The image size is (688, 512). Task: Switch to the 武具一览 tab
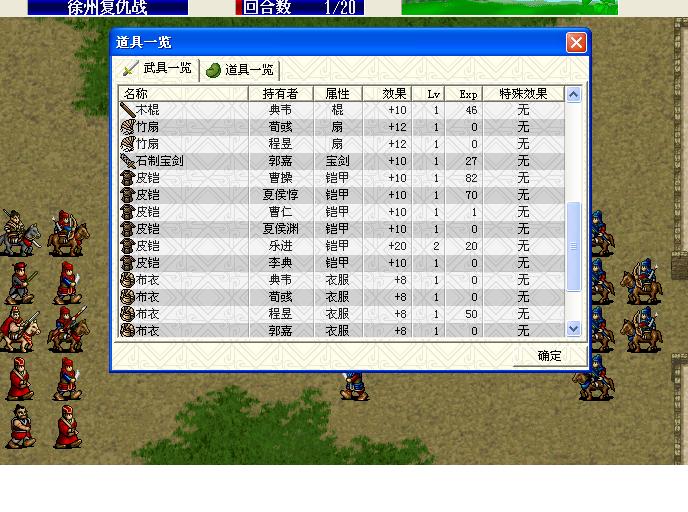(x=158, y=69)
